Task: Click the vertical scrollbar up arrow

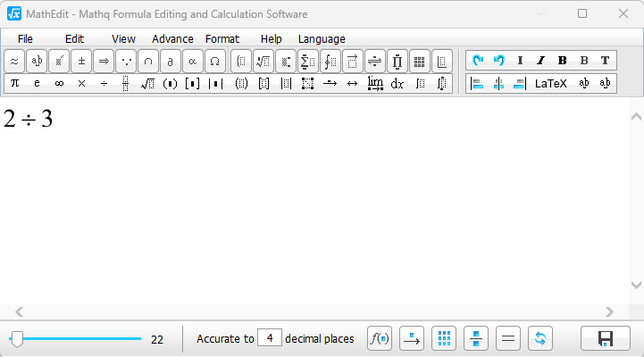Action: point(636,117)
